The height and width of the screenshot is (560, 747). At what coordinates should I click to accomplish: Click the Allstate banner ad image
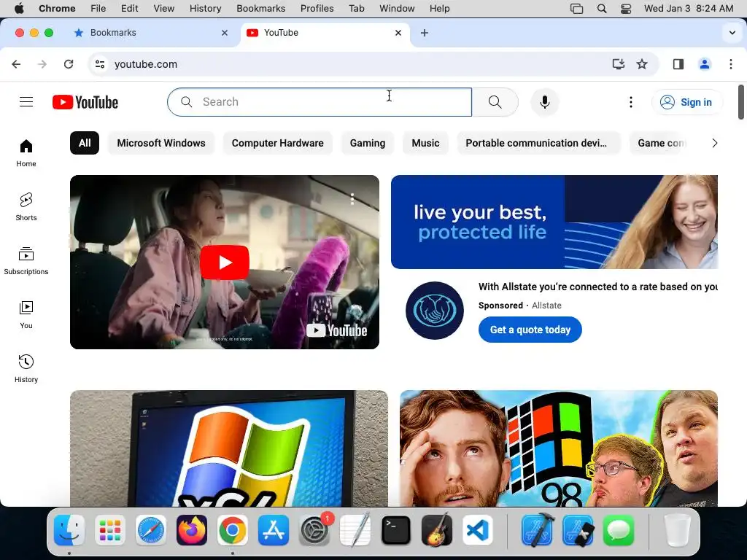click(x=554, y=222)
